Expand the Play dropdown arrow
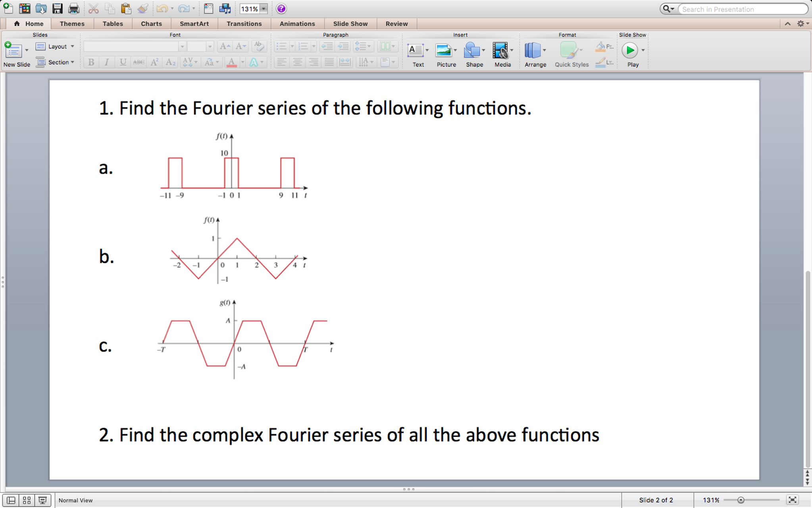Screen dimensions: 812x508 (x=643, y=50)
